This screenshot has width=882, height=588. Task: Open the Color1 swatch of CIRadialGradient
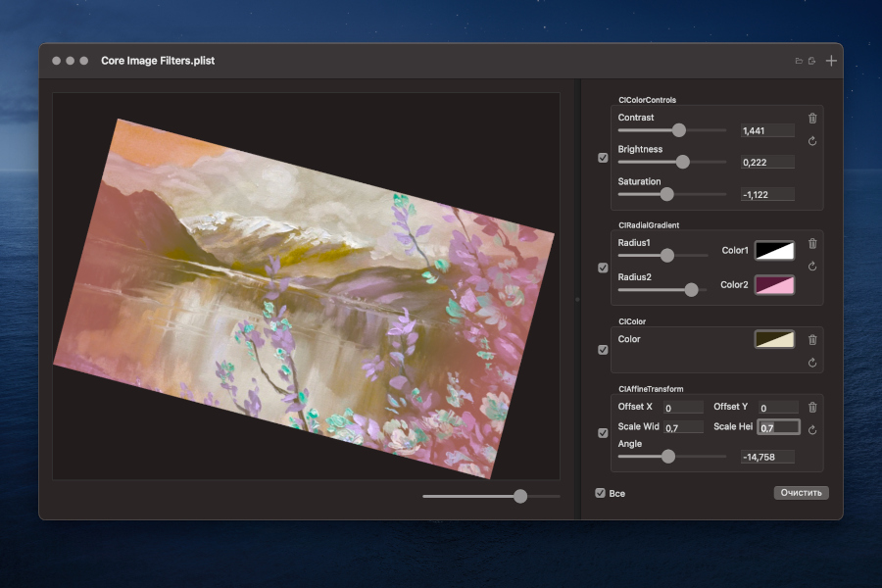[774, 250]
